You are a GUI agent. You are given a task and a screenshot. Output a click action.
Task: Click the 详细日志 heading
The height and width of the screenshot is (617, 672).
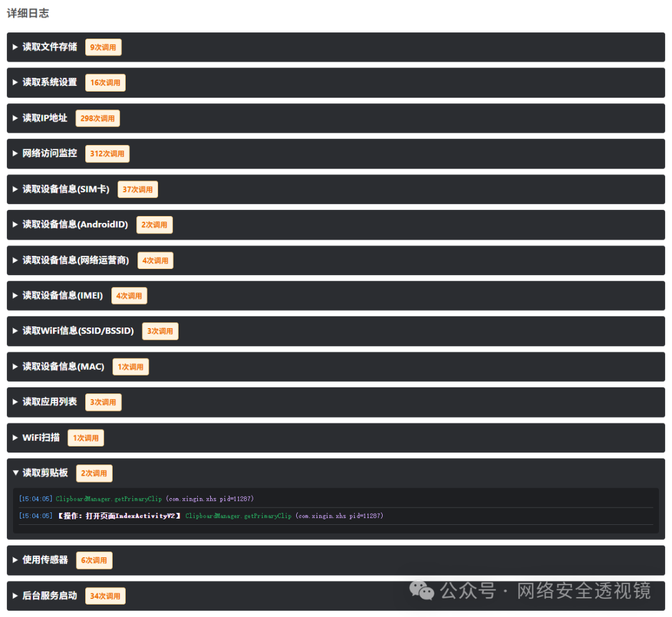(28, 13)
